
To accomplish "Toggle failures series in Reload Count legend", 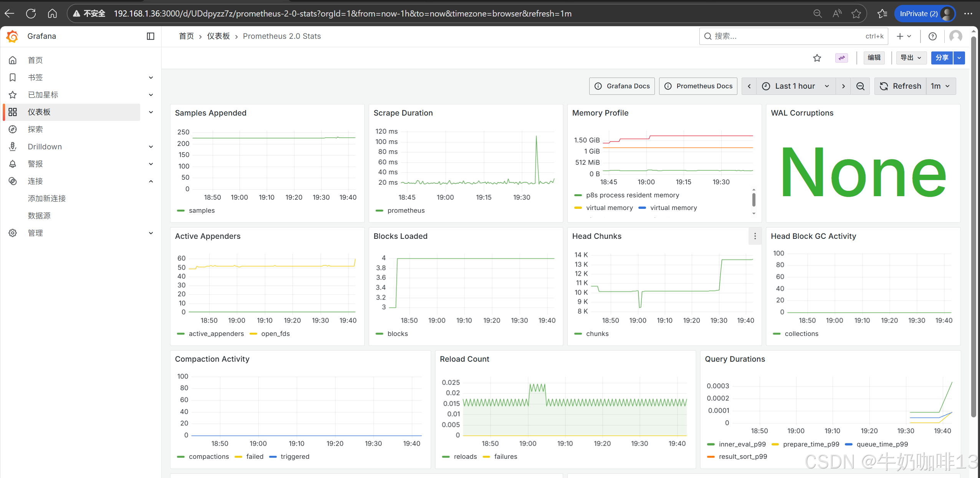I will 505,456.
